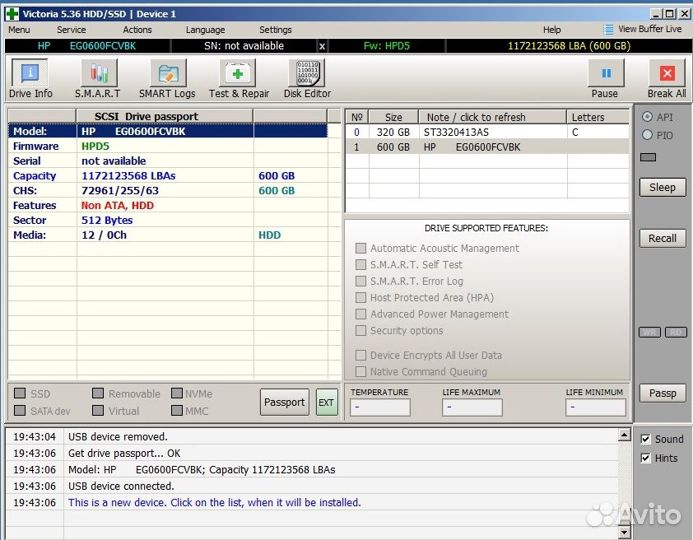Click the Capacity 1172123568 LBAs value
The height and width of the screenshot is (540, 693).
click(x=128, y=176)
